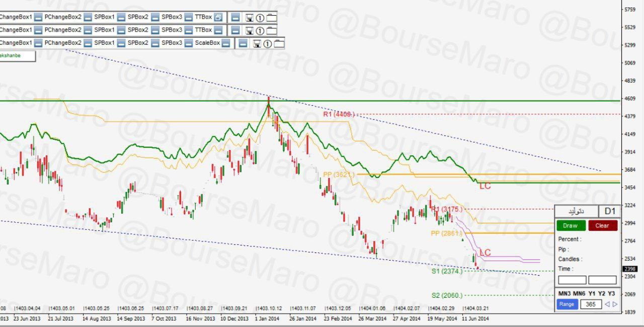
Task: Minimize SPBox2 in the middle toolbar row
Action: [x=155, y=30]
